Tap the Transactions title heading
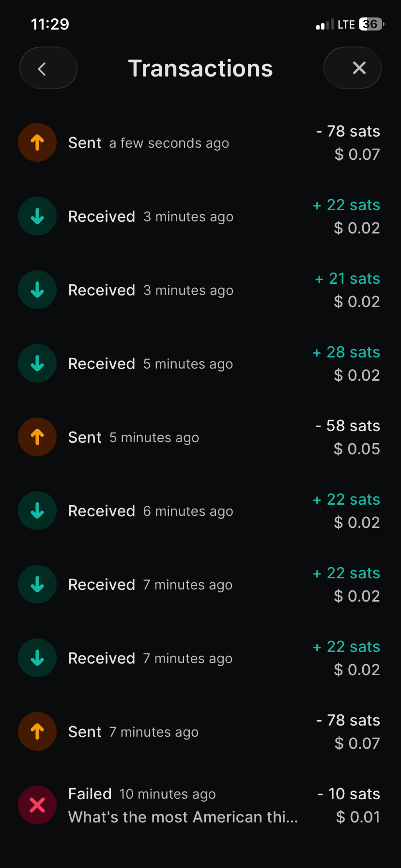Image resolution: width=401 pixels, height=868 pixels. point(200,68)
